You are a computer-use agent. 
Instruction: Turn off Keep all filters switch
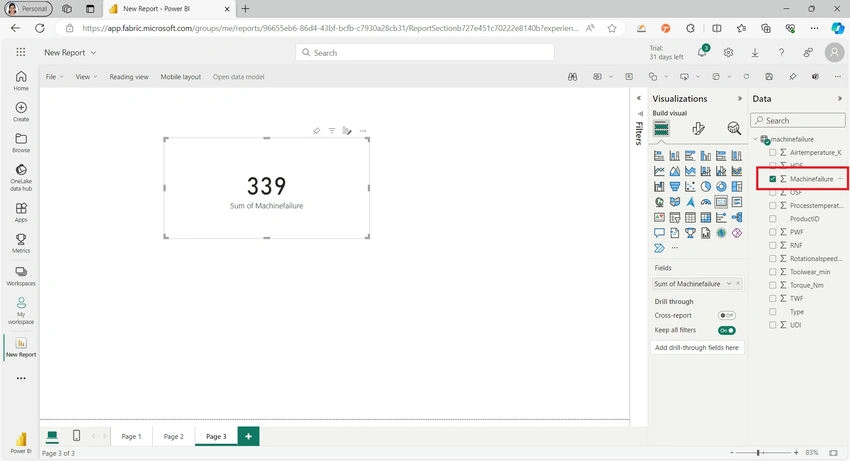click(726, 330)
